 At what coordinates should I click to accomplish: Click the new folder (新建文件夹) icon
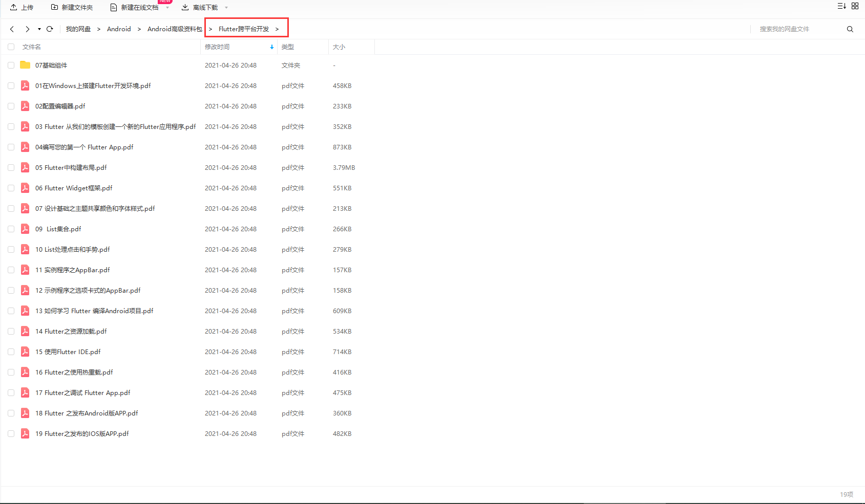(x=54, y=7)
